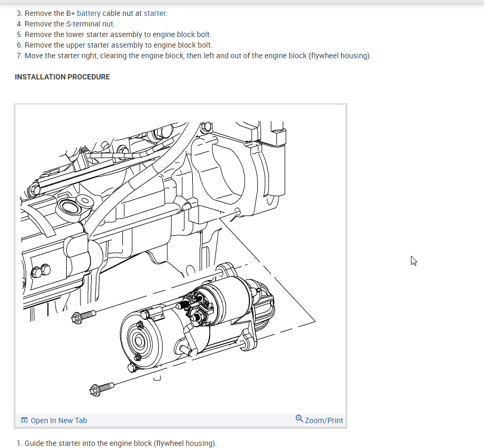Image resolution: width=484 pixels, height=448 pixels.
Task: Select text "Remove the S-terminal nut."
Action: click(70, 24)
